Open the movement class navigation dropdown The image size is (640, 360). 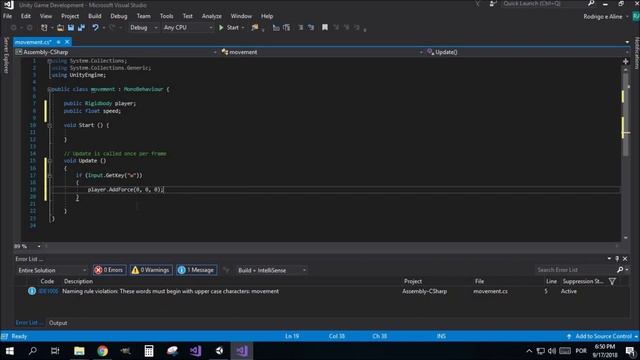(321, 52)
